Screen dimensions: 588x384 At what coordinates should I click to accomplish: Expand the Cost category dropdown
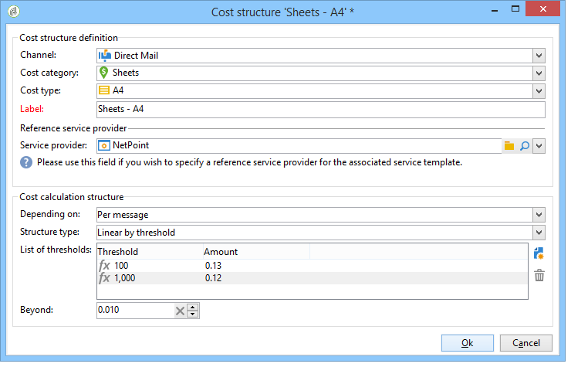539,73
